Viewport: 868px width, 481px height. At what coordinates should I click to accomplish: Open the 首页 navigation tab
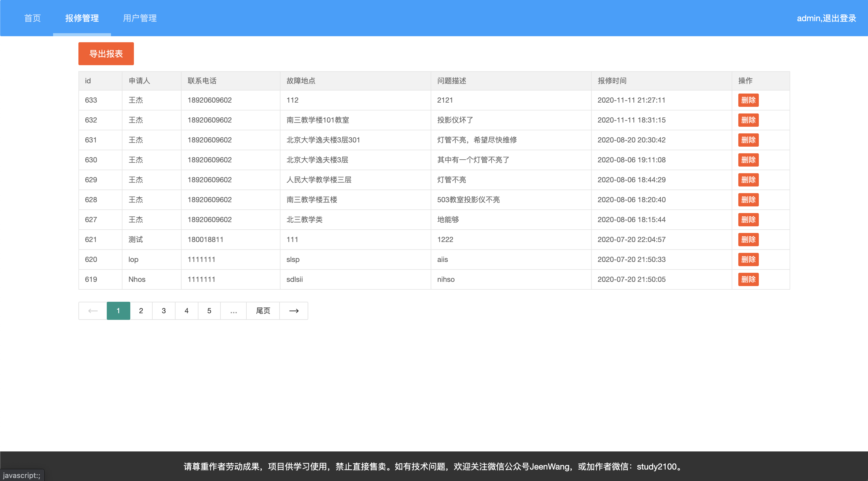click(x=32, y=18)
